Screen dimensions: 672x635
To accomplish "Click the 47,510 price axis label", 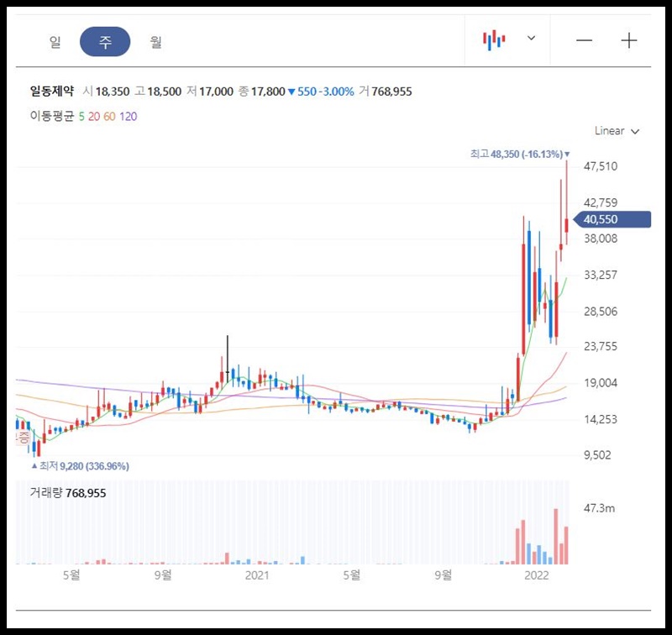I will [x=601, y=166].
